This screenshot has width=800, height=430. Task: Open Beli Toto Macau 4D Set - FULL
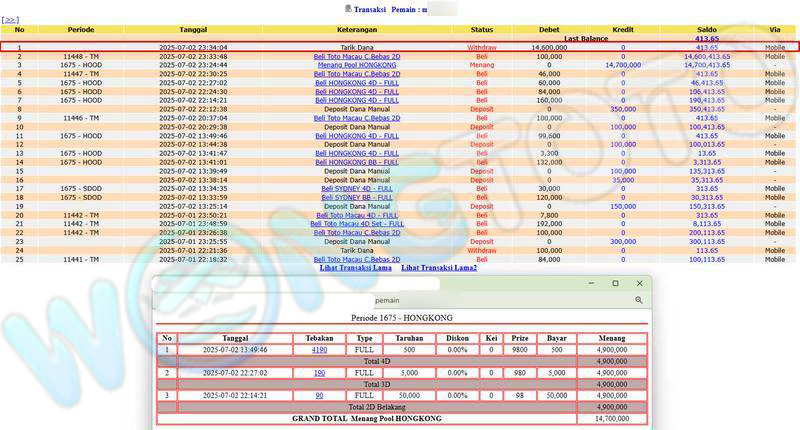(357, 224)
